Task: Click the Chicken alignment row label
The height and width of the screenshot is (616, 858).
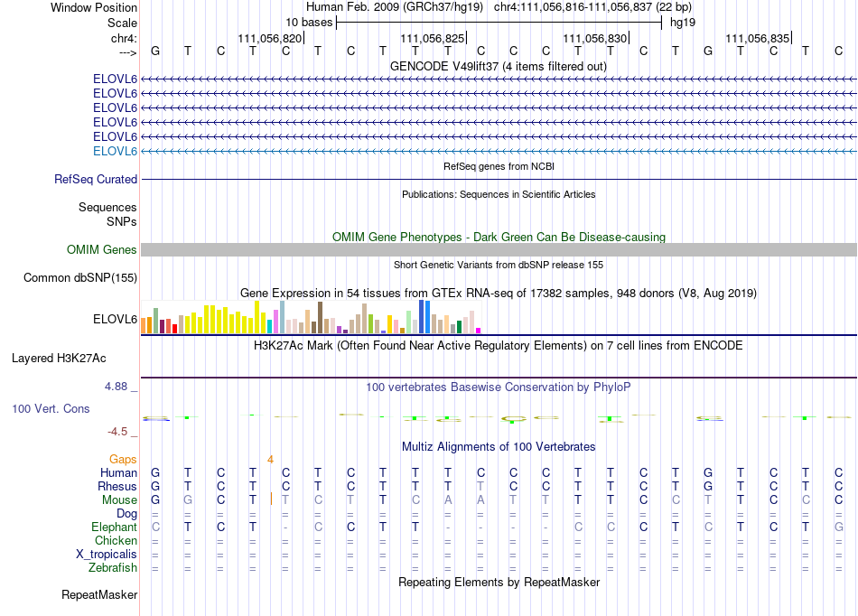Action: (116, 540)
